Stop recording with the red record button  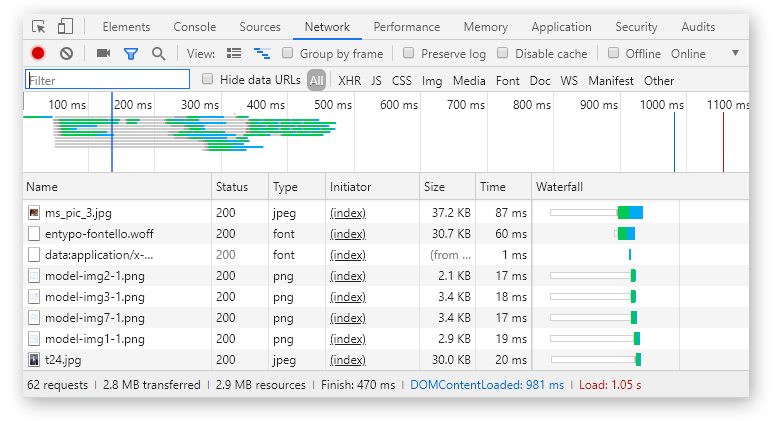38,53
